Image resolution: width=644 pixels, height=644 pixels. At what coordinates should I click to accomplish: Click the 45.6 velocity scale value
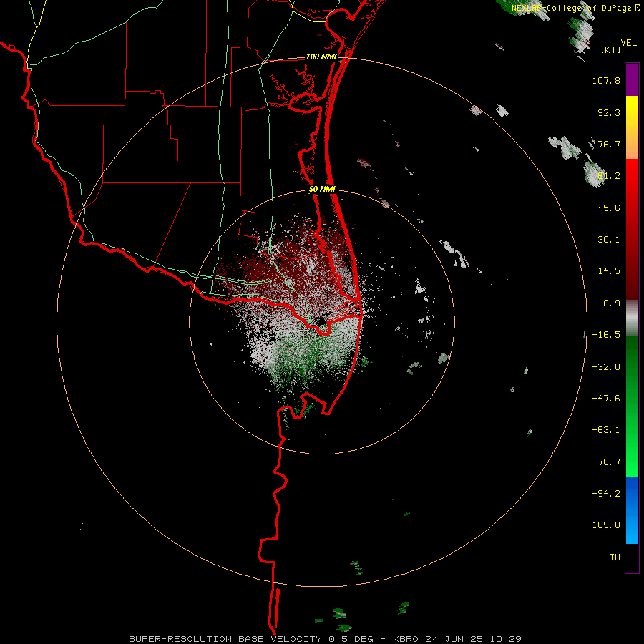(x=609, y=208)
